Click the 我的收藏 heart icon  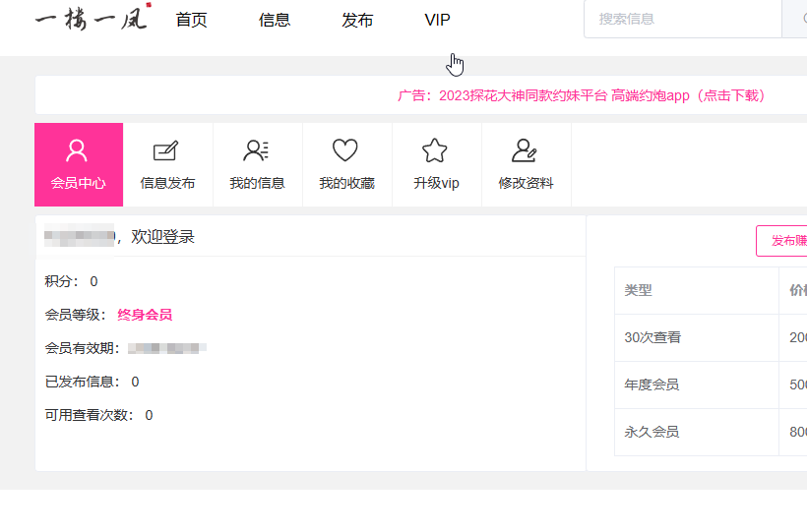344,150
